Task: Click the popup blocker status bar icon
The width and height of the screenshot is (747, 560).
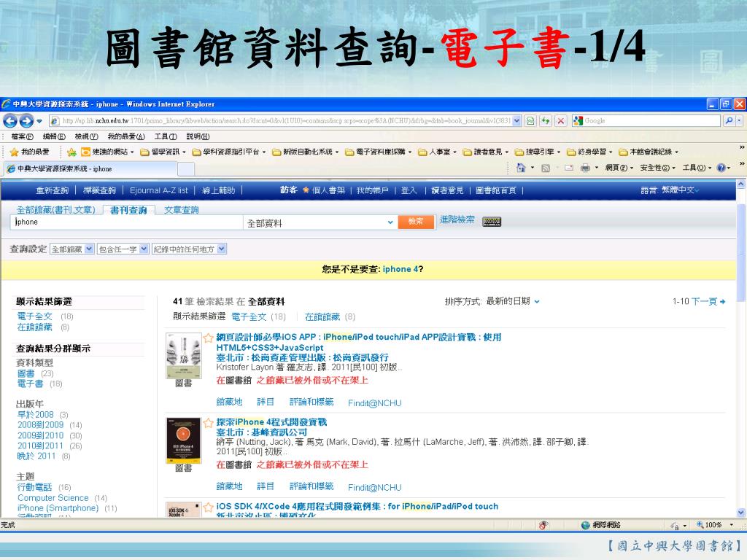Action: pos(543,525)
